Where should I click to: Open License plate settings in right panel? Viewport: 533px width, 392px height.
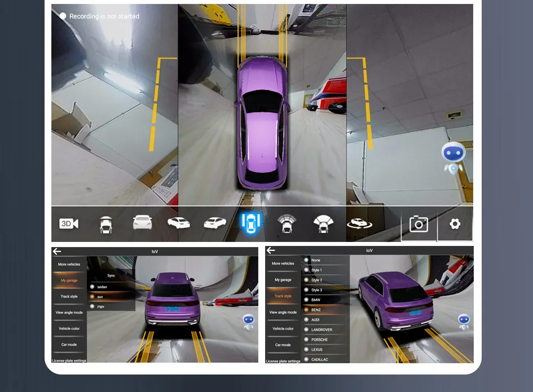283,361
